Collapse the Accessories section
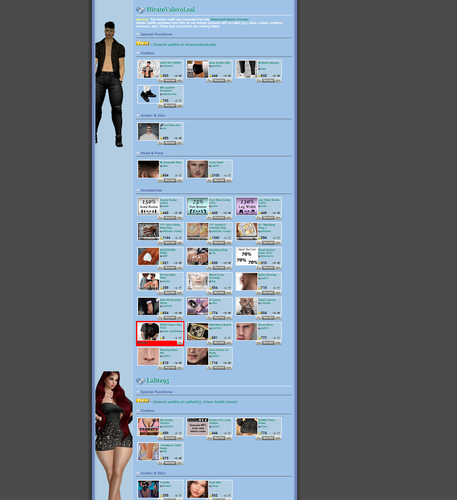Screen dimensions: 457x500 (138, 190)
